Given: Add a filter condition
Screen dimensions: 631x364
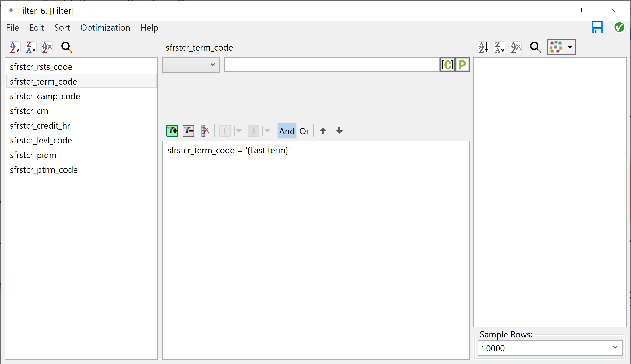Looking at the screenshot, I should tap(172, 131).
